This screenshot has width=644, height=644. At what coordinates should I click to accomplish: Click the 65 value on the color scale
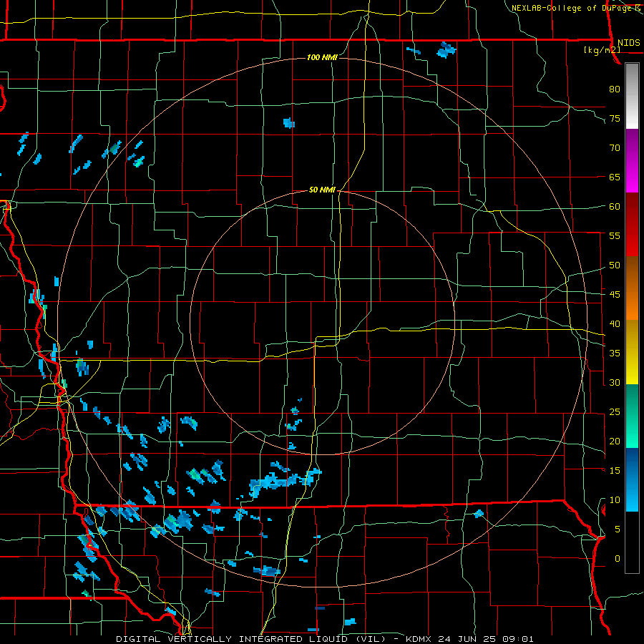click(615, 177)
